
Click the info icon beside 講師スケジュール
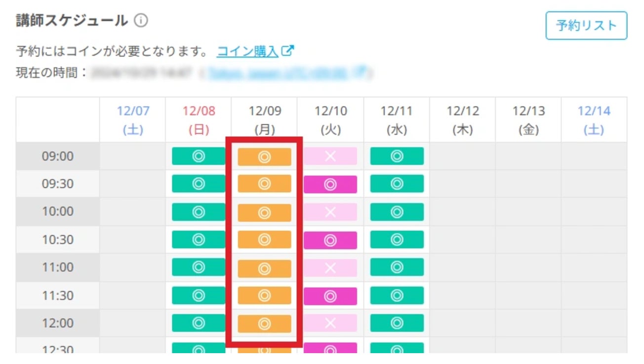pyautogui.click(x=141, y=21)
